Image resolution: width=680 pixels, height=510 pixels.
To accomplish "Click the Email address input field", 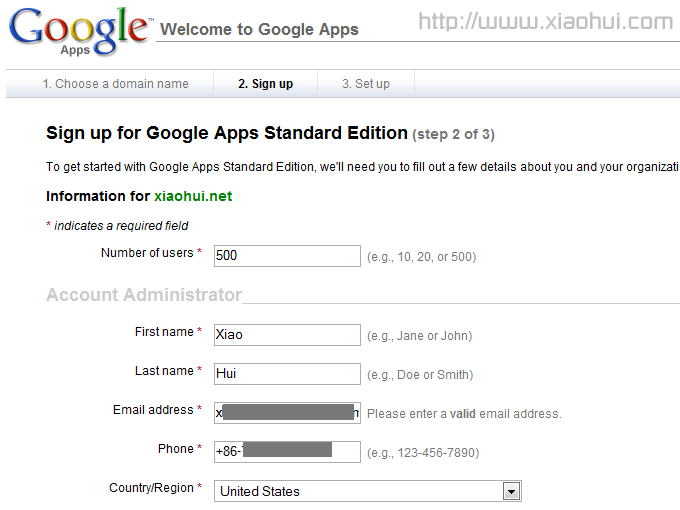I will point(287,413).
